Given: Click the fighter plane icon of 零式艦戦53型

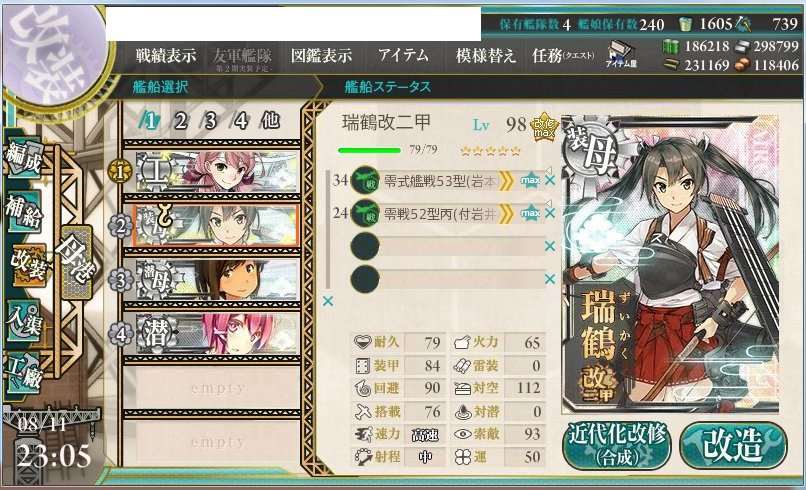Looking at the screenshot, I should (365, 180).
